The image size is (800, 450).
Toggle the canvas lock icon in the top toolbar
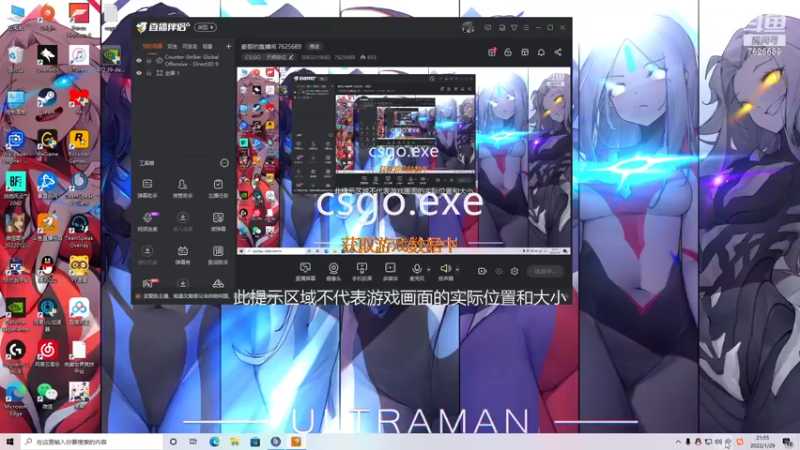pyautogui.click(x=508, y=52)
